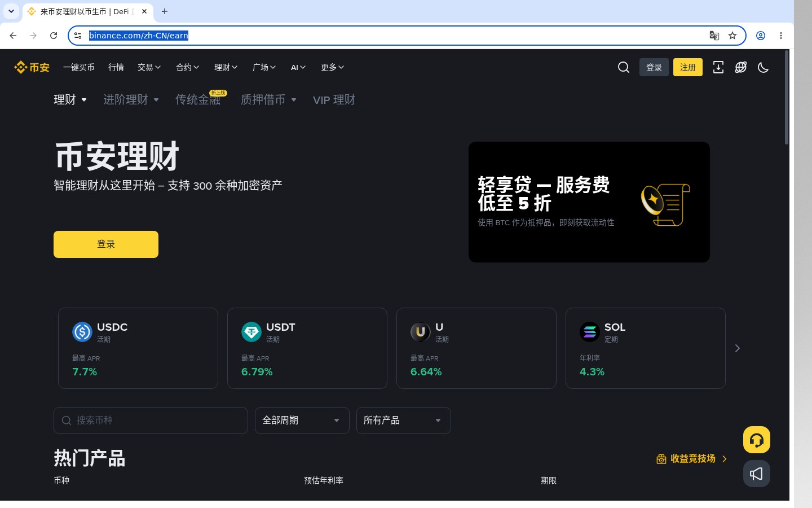Click the large yellow 登录 button

106,244
